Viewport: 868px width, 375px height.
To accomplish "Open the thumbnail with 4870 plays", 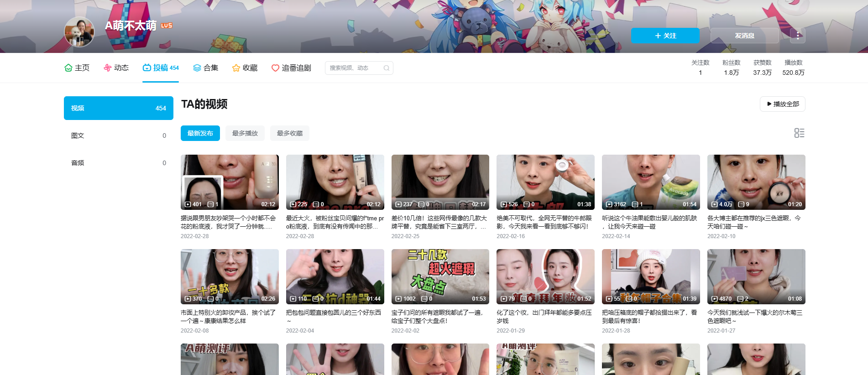I will 756,276.
